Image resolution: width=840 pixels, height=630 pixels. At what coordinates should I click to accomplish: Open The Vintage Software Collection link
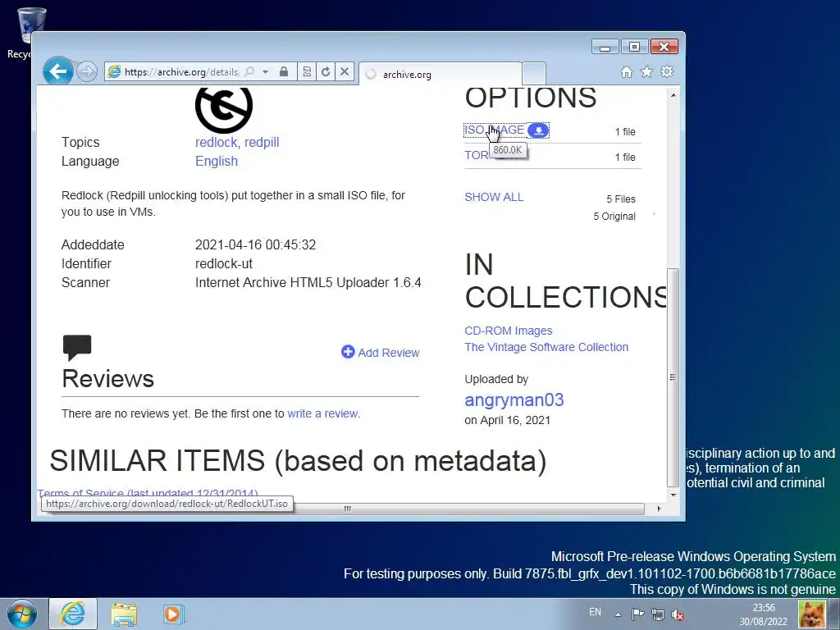tap(546, 347)
